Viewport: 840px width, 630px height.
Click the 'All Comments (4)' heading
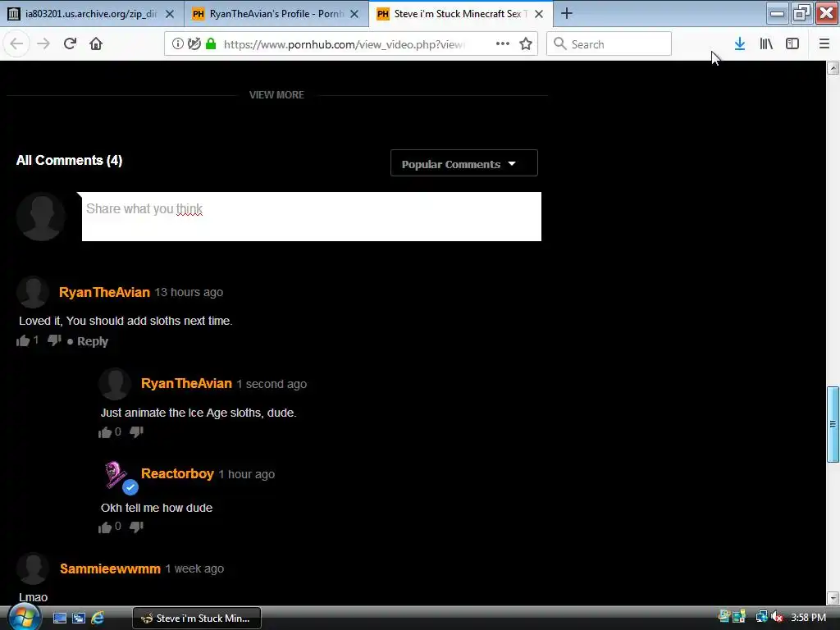coord(69,160)
